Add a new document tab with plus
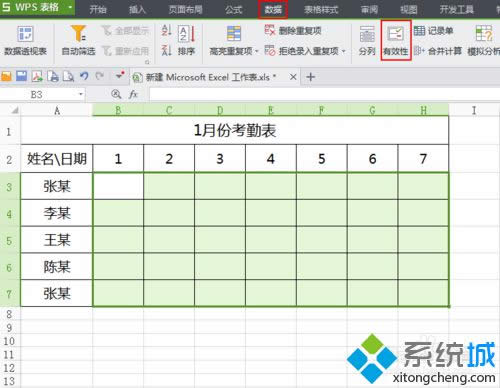 pyautogui.click(x=311, y=77)
